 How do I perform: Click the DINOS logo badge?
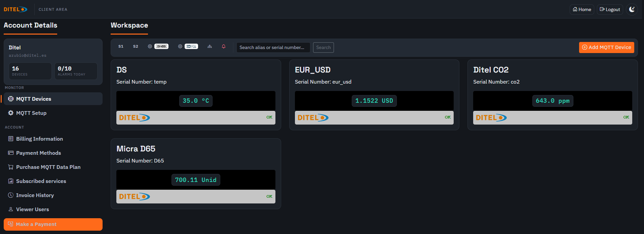click(161, 46)
